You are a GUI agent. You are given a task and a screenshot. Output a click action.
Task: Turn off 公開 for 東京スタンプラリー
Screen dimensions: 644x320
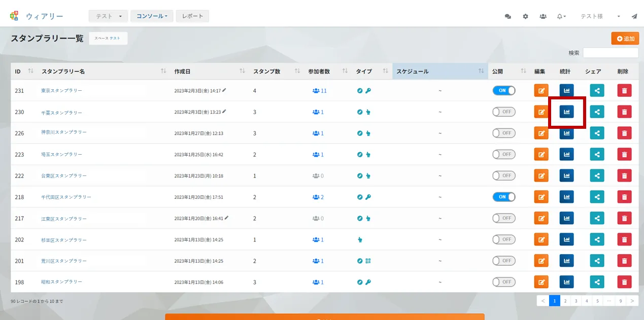504,90
